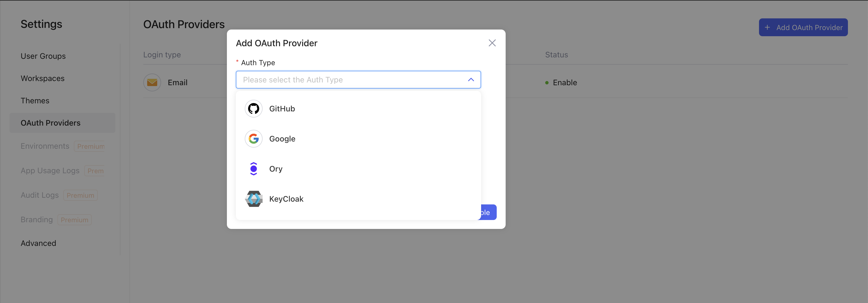Screen dimensions: 868x303
Task: Click the GitHub logo icon
Action: (x=253, y=109)
